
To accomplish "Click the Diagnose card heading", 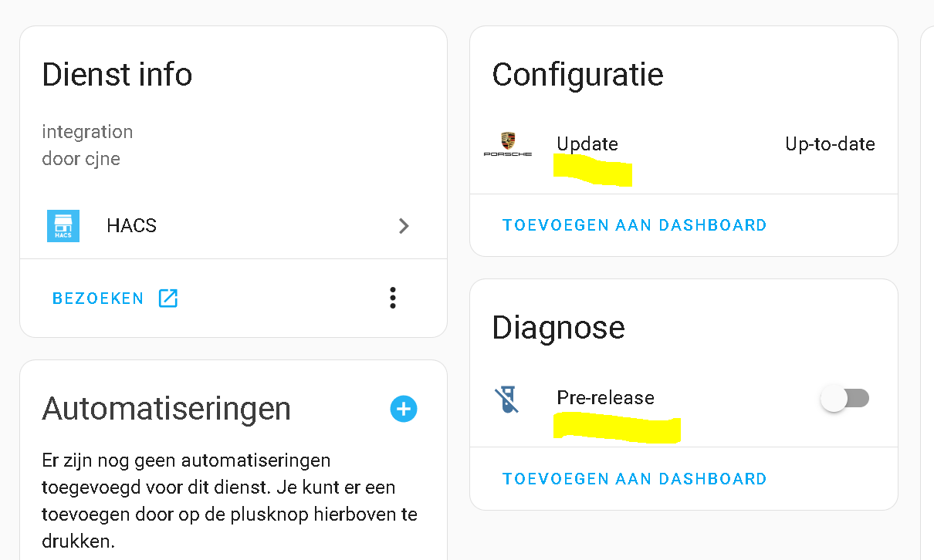I will pos(558,328).
